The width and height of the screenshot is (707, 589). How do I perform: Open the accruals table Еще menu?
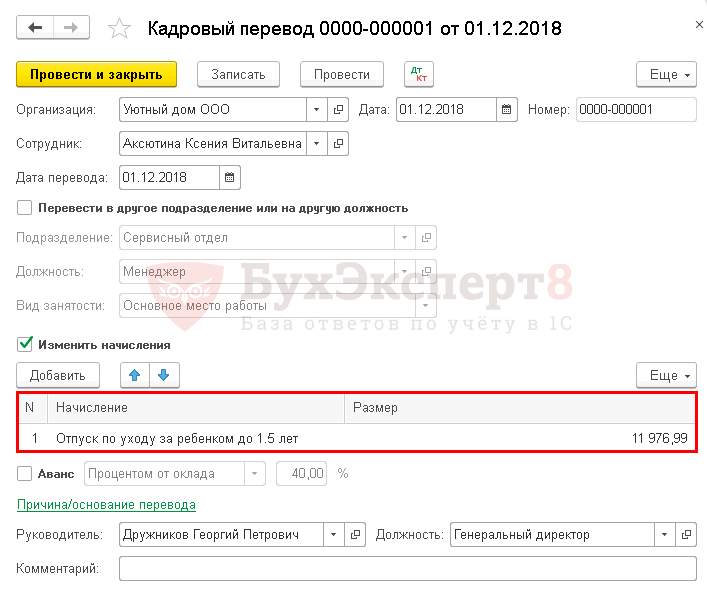(x=666, y=375)
